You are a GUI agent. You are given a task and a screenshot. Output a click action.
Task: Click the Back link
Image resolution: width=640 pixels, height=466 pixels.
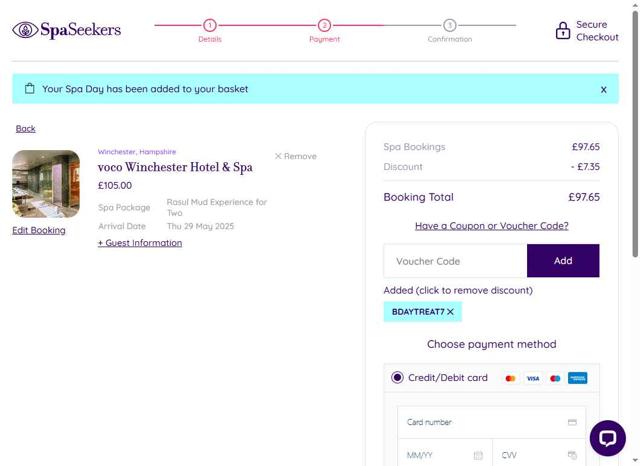tap(26, 129)
